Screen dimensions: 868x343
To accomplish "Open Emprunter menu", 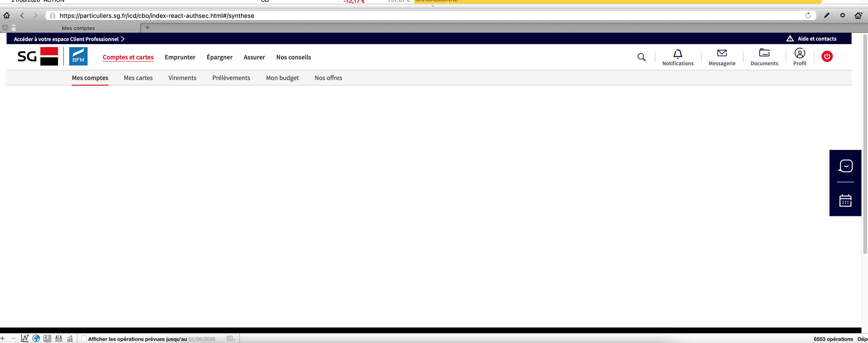I will [x=180, y=57].
